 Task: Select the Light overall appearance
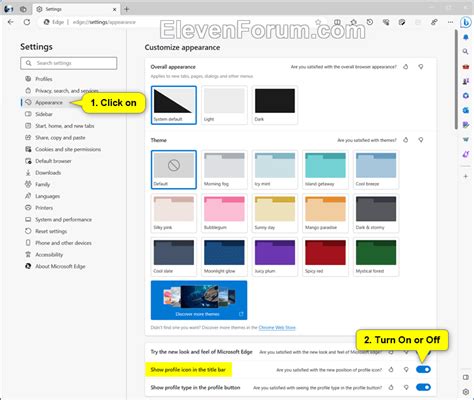coord(224,105)
